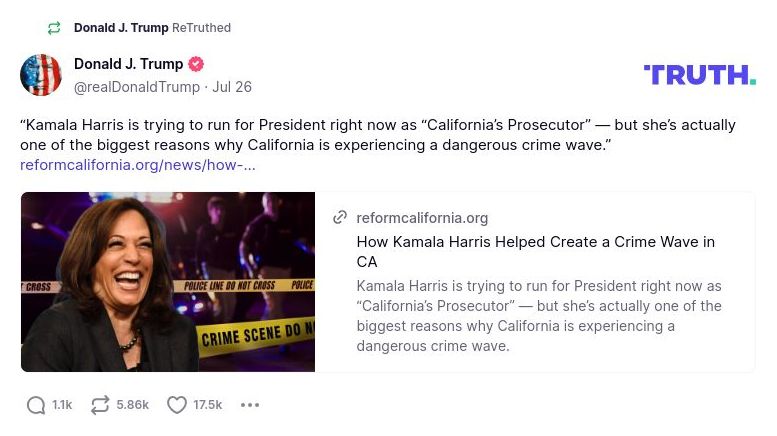Like the post with heart icon
This screenshot has height=436, width=777.
point(177,405)
